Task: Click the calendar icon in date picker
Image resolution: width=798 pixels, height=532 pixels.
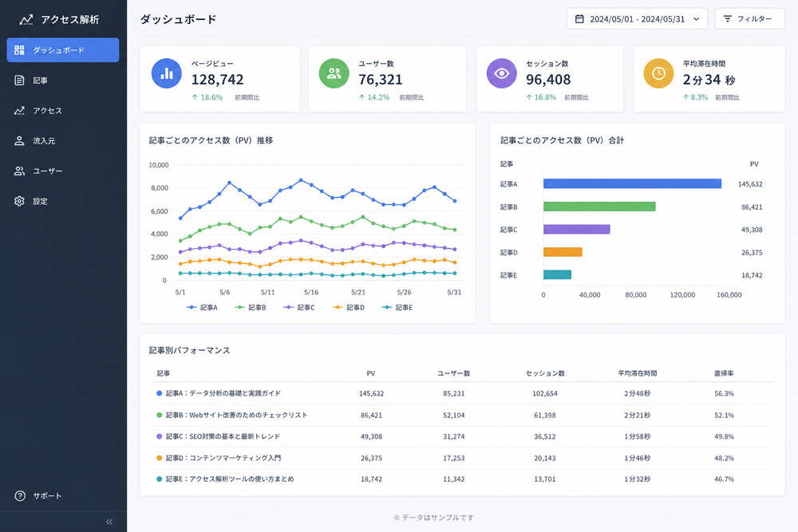Action: pyautogui.click(x=579, y=19)
